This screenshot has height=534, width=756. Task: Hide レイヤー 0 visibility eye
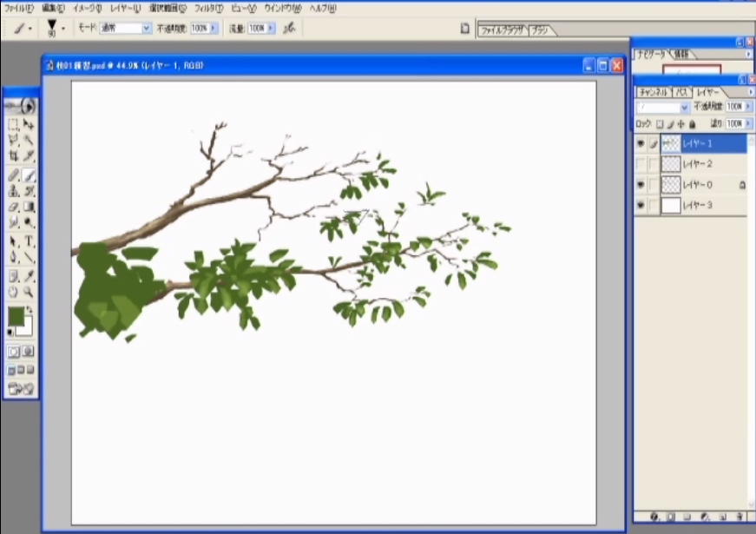(641, 185)
